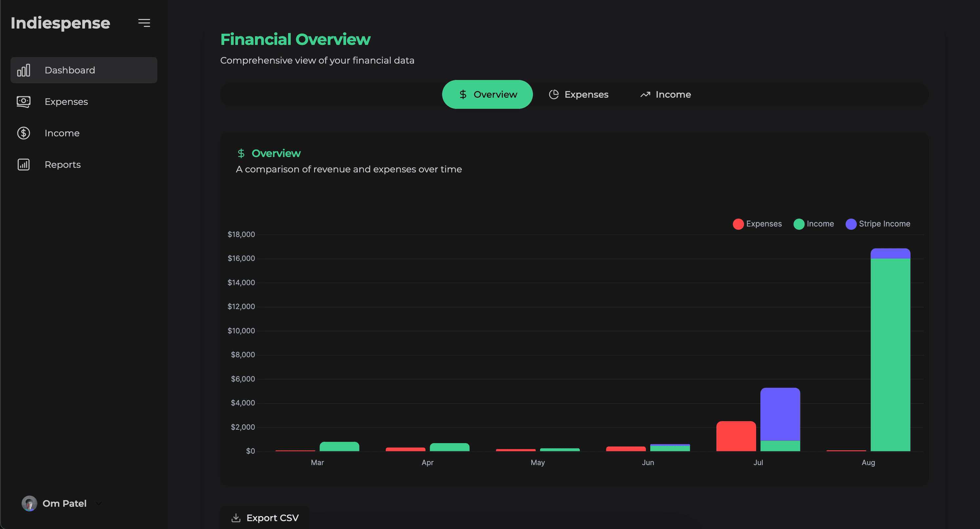Click the tall green August income bar
The width and height of the screenshot is (980, 529).
tap(890, 354)
